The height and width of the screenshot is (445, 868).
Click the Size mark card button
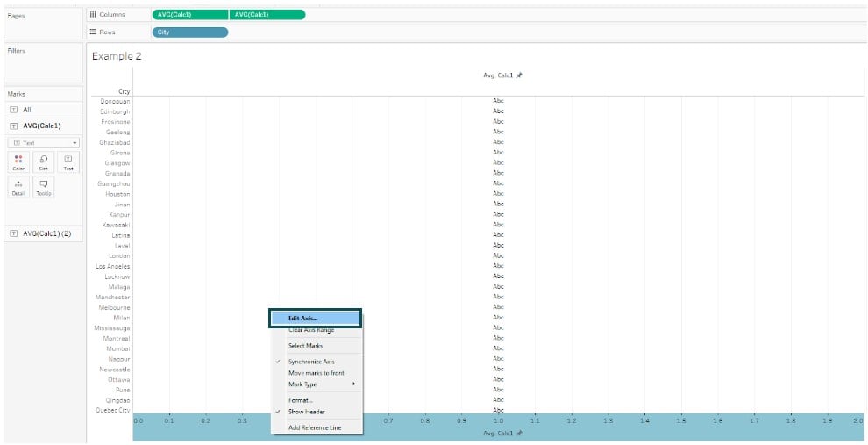44,161
